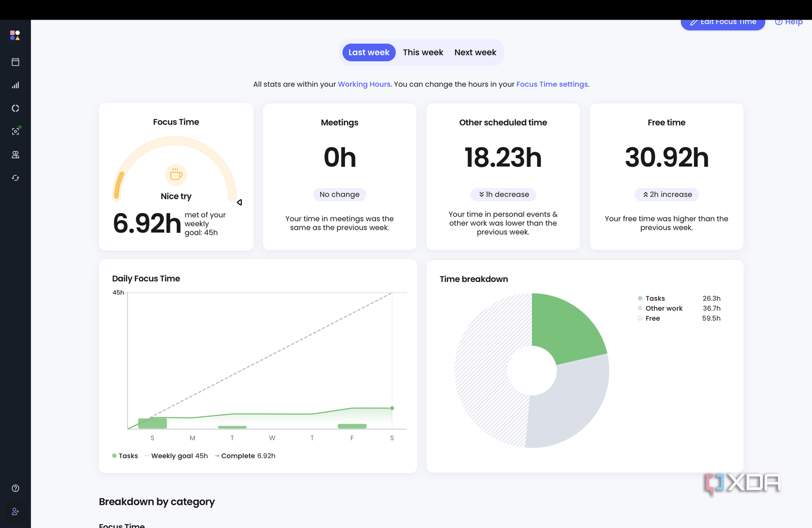Click the 6.92h focus time value
Viewport: 812px width, 528px height.
click(x=147, y=224)
